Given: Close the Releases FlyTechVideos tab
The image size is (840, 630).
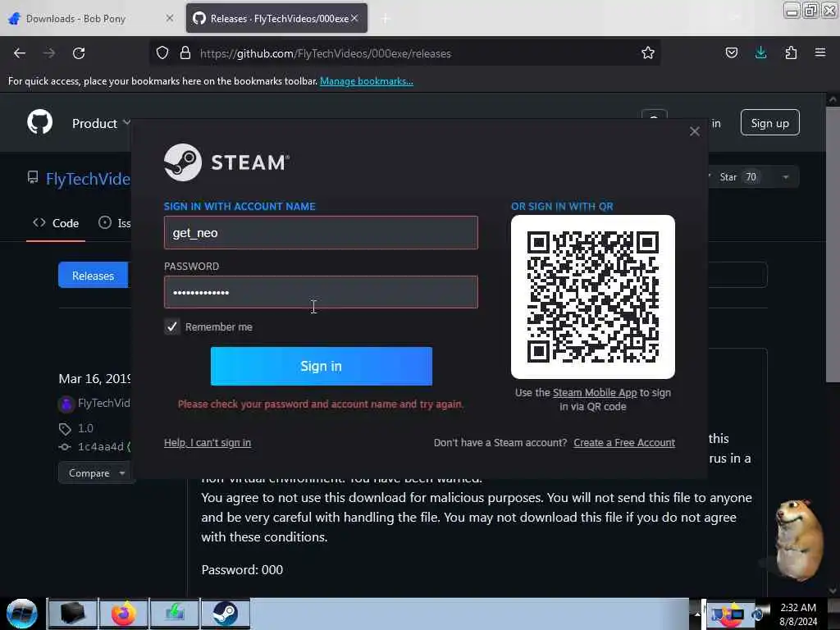Looking at the screenshot, I should click(354, 18).
